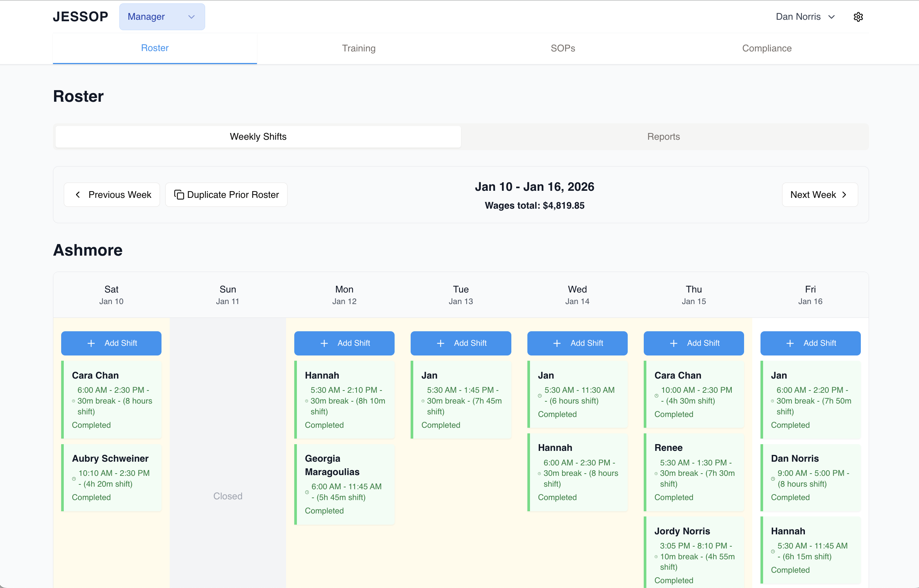Go to the SOPs tab
The image size is (919, 588).
point(562,48)
